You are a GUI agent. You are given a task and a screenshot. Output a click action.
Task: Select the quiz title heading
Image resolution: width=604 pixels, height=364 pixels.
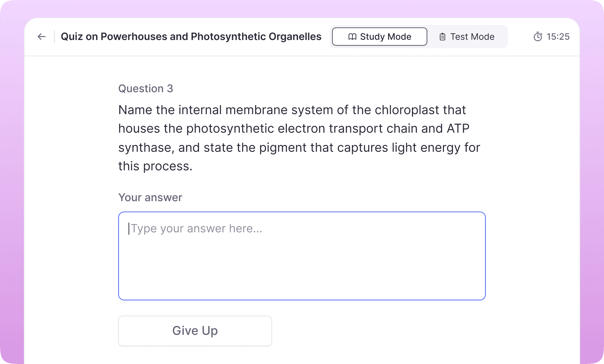coord(191,37)
